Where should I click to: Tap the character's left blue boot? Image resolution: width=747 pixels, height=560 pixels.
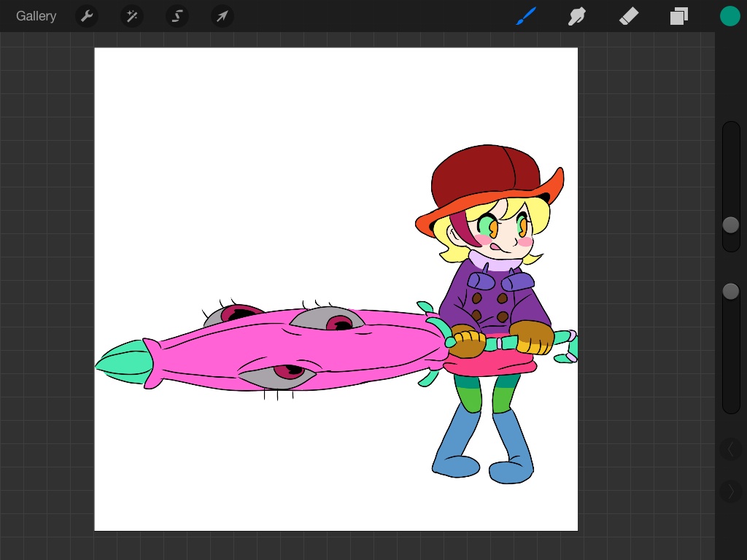click(x=452, y=452)
